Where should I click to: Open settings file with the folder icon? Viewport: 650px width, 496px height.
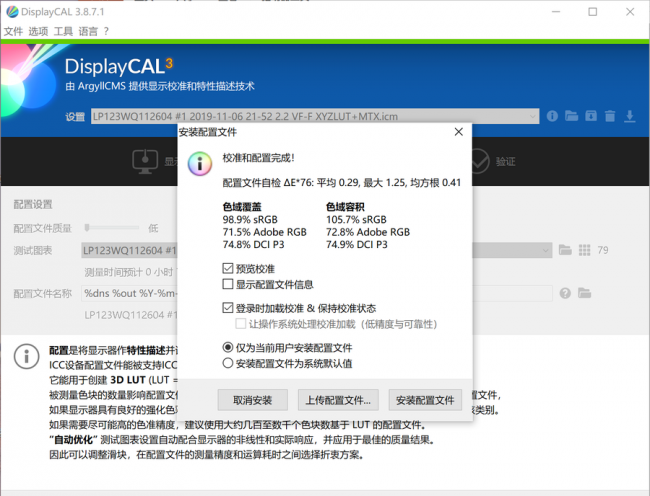point(571,116)
